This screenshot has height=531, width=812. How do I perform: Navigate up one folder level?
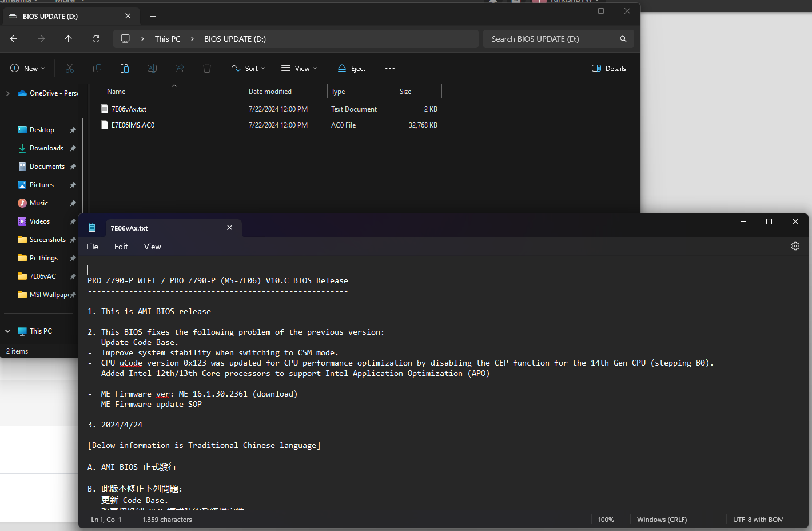(69, 39)
